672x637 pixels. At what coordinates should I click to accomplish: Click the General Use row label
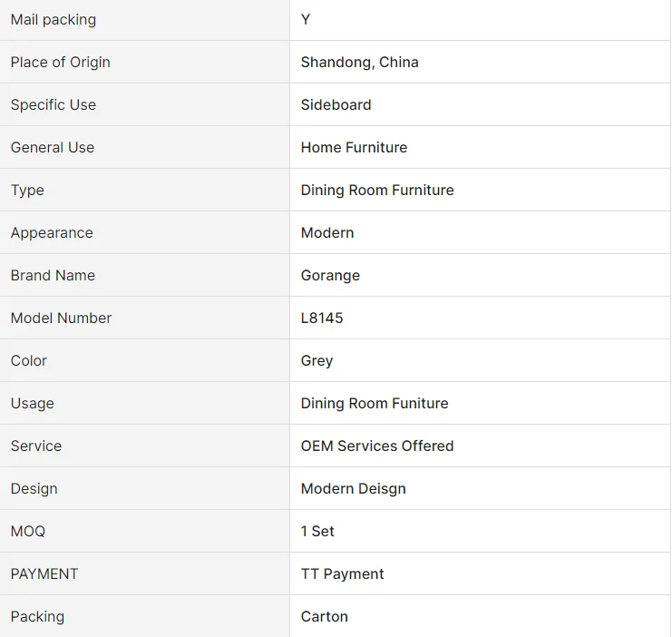point(53,148)
